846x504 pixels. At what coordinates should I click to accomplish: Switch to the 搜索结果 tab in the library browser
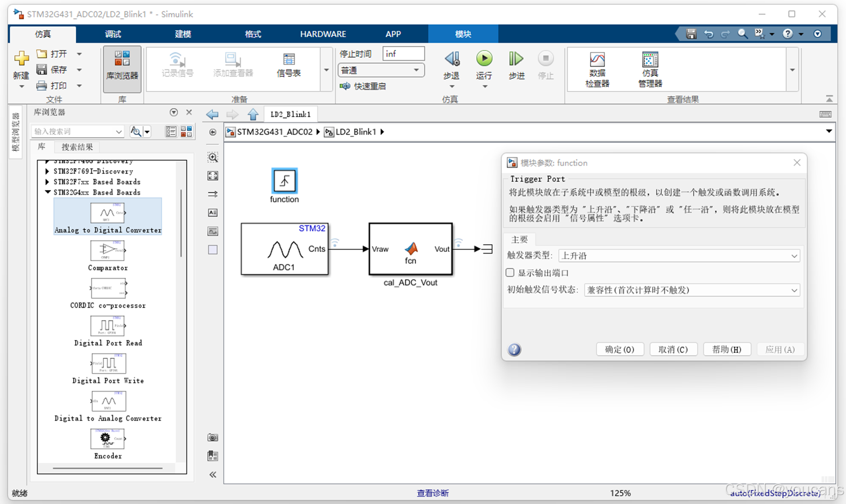[77, 147]
